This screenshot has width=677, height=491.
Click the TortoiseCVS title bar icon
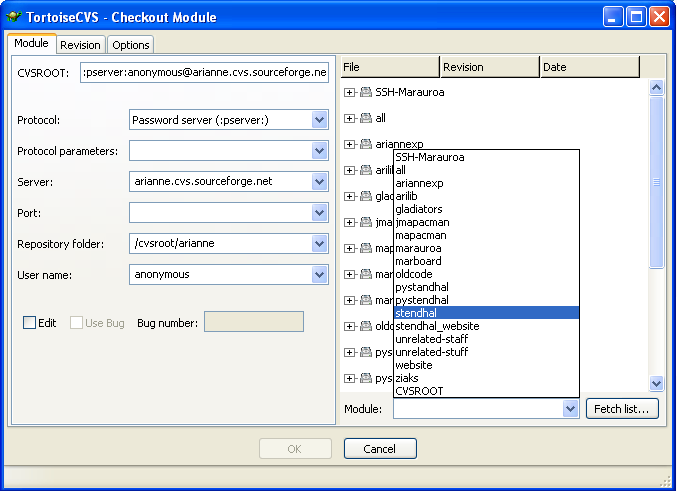click(14, 17)
